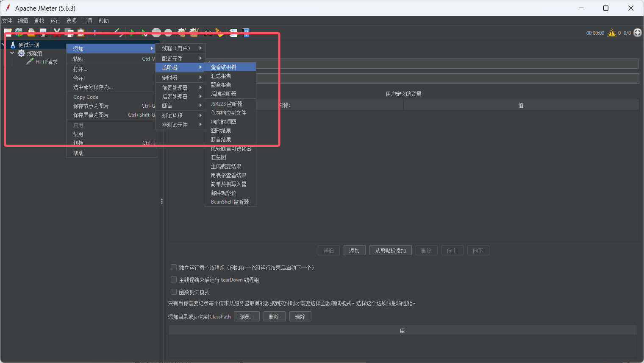Select the 线程组 gear icon in tree
The height and width of the screenshot is (363, 644).
tap(21, 53)
